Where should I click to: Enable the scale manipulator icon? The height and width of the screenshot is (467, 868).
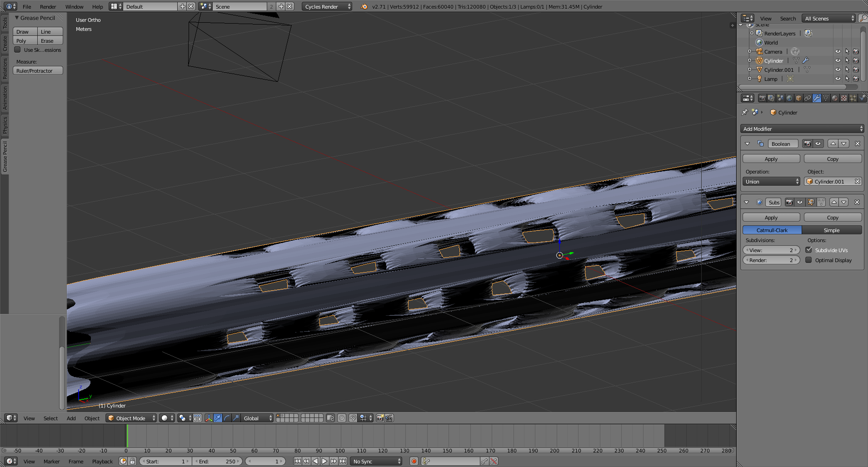236,418
